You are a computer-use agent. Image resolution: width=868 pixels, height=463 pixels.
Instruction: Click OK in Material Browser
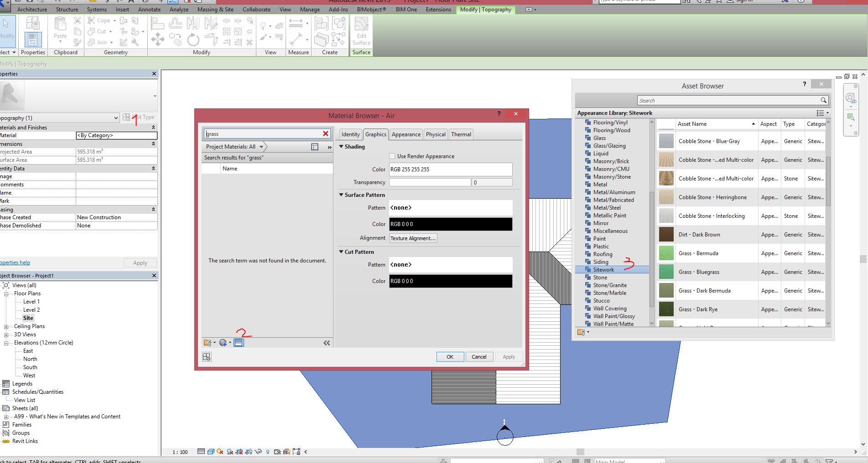click(x=450, y=357)
